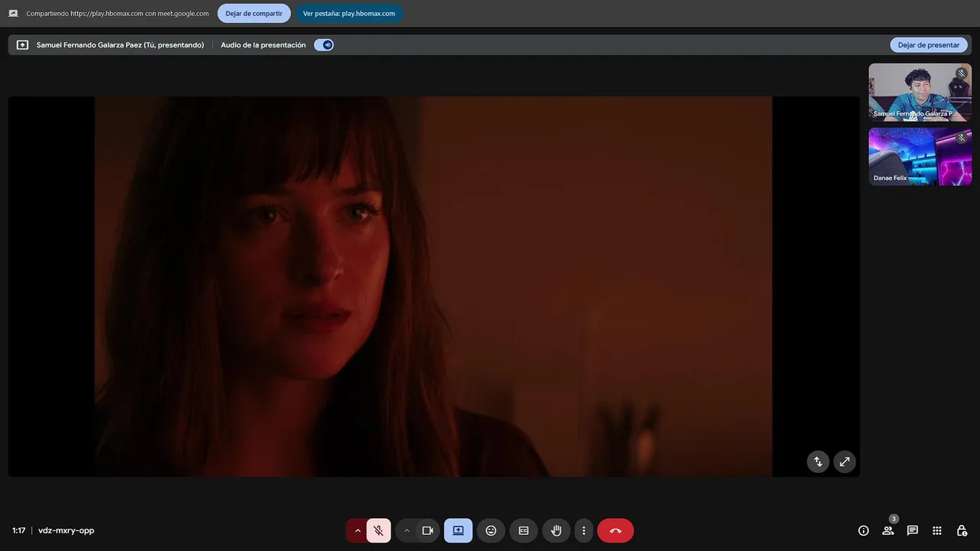
Task: Open more options three-dot menu
Action: 583,530
